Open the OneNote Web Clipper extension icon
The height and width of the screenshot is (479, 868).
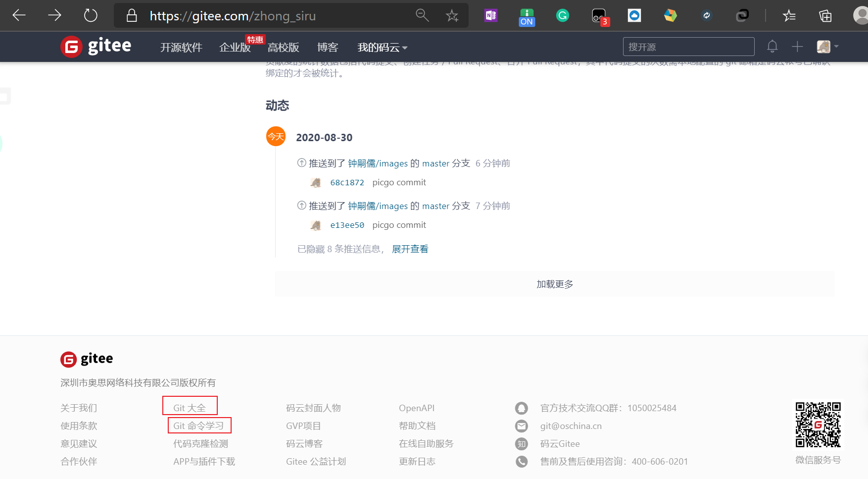(x=490, y=15)
